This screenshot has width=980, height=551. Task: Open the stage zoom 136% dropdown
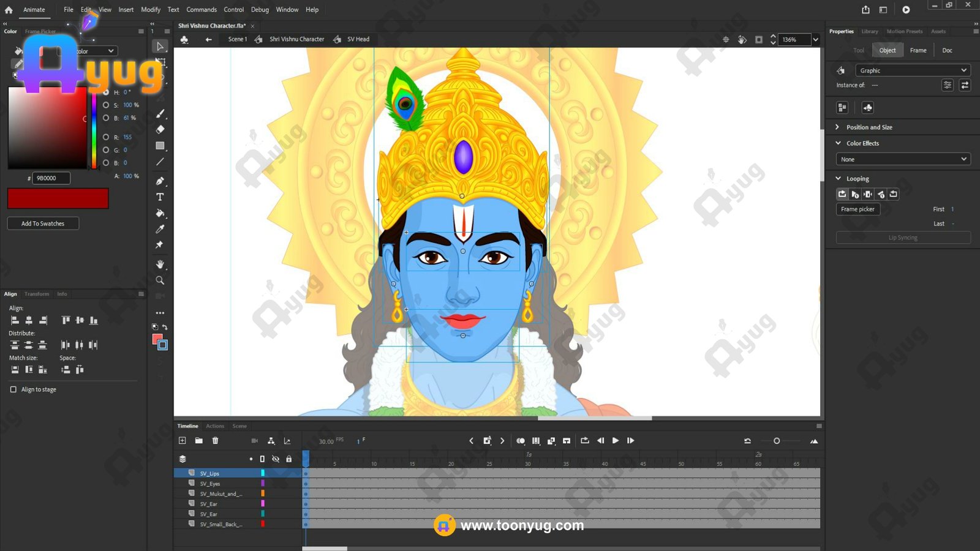coord(815,40)
